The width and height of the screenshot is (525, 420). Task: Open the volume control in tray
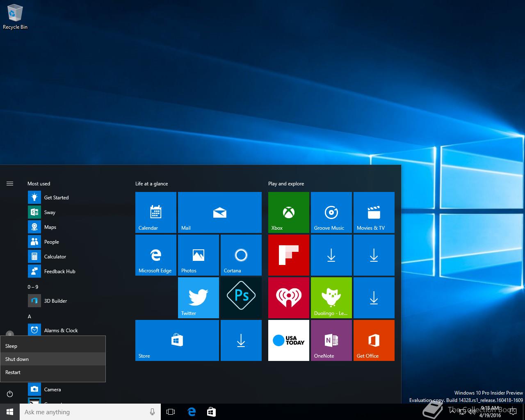(472, 412)
